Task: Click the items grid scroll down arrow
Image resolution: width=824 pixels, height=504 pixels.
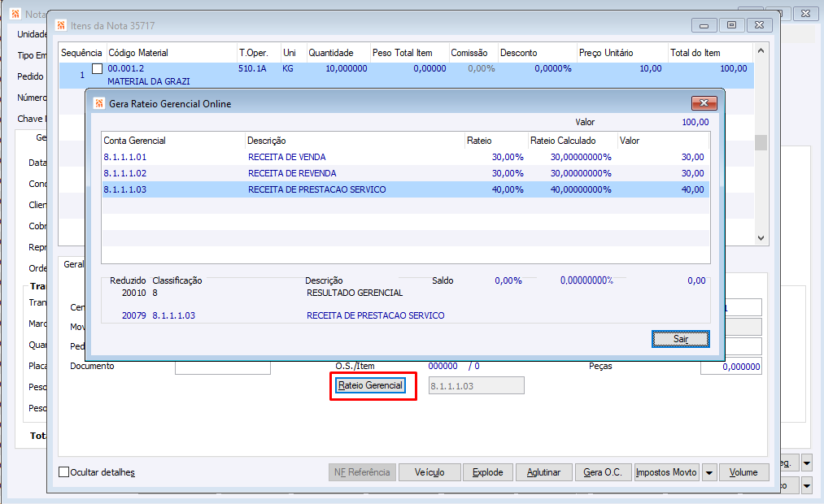Action: coord(761,238)
